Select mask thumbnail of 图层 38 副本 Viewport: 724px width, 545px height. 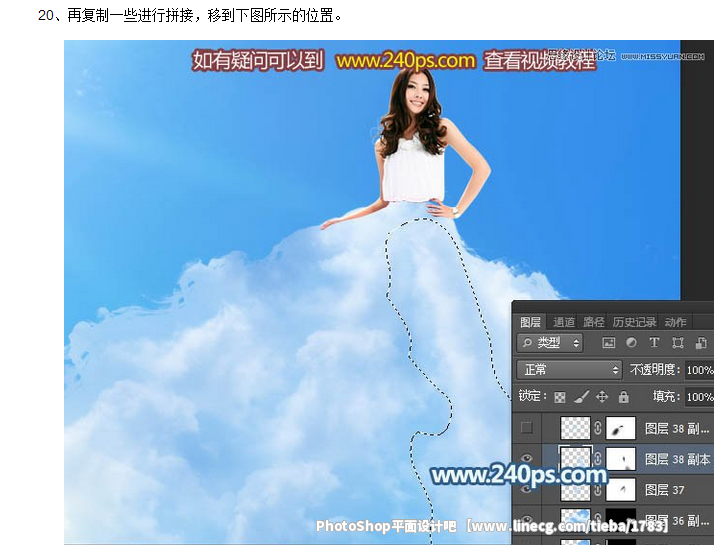click(x=620, y=459)
